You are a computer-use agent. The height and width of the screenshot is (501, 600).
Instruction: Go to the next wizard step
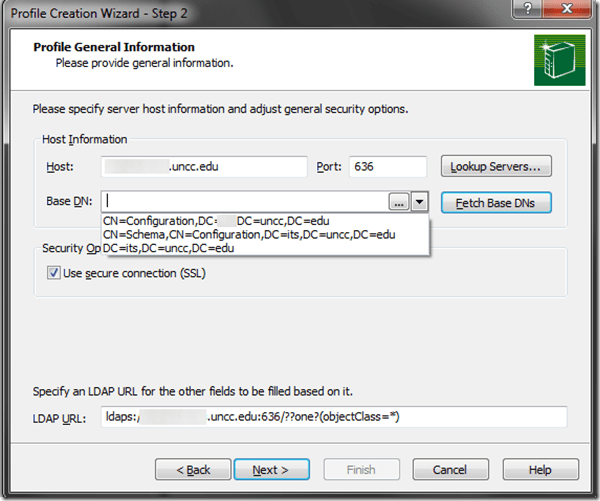(271, 469)
